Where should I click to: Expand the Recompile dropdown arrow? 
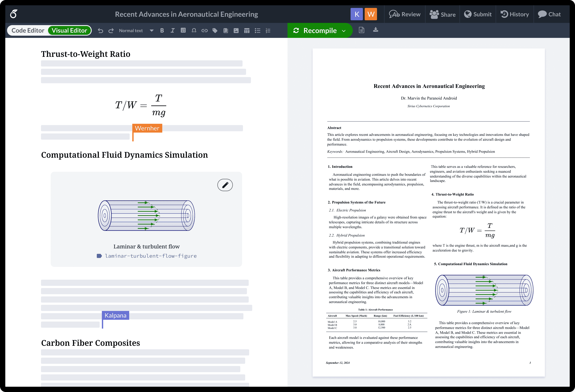pyautogui.click(x=345, y=31)
